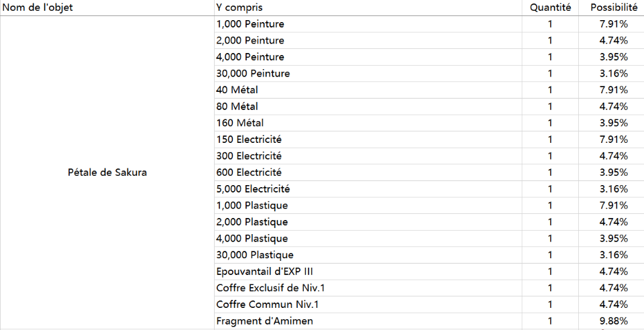This screenshot has width=644, height=330.
Task: Select the 'Epouvantail d'EXP III' cell
Action: tap(368, 272)
